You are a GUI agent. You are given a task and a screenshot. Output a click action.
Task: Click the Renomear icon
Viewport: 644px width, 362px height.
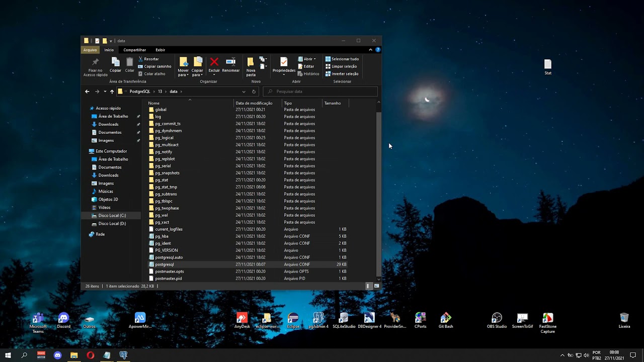coord(230,62)
